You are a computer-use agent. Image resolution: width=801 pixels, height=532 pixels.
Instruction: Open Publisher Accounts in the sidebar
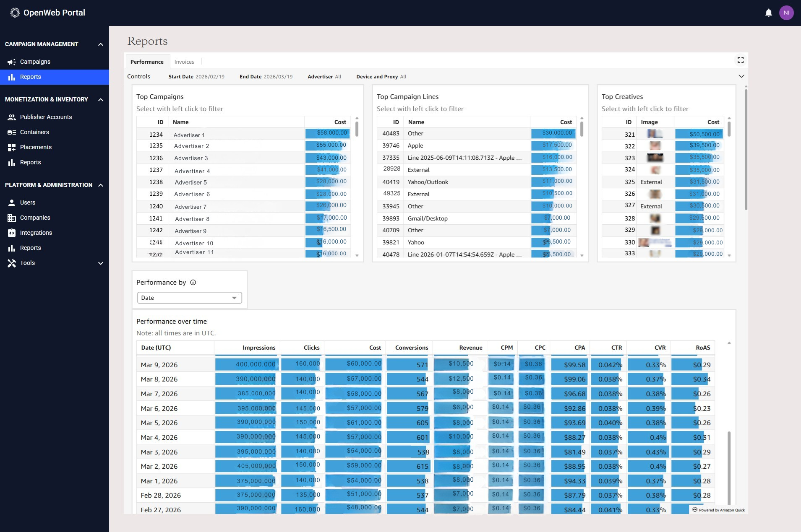[46, 117]
